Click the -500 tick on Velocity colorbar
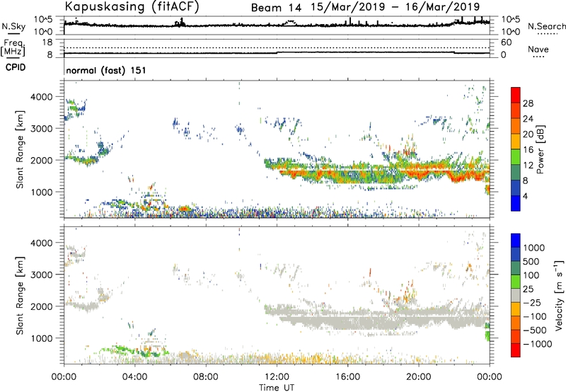 pos(535,330)
